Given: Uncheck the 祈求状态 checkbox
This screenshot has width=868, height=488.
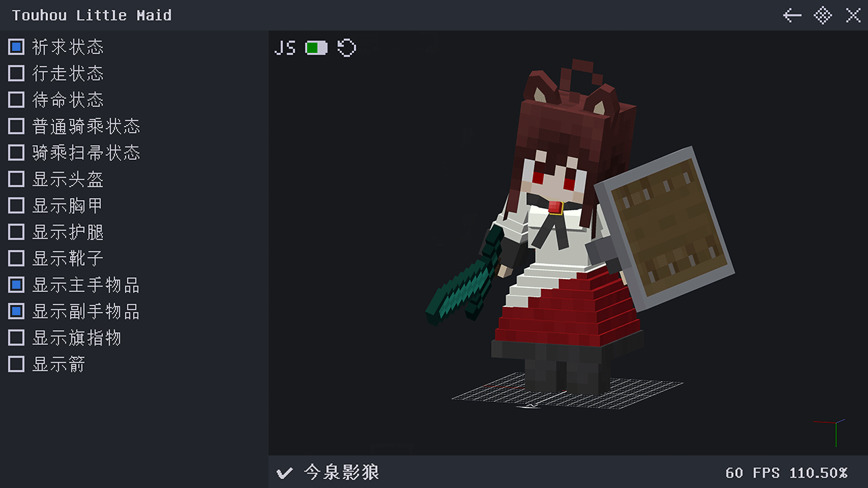Looking at the screenshot, I should [x=16, y=47].
